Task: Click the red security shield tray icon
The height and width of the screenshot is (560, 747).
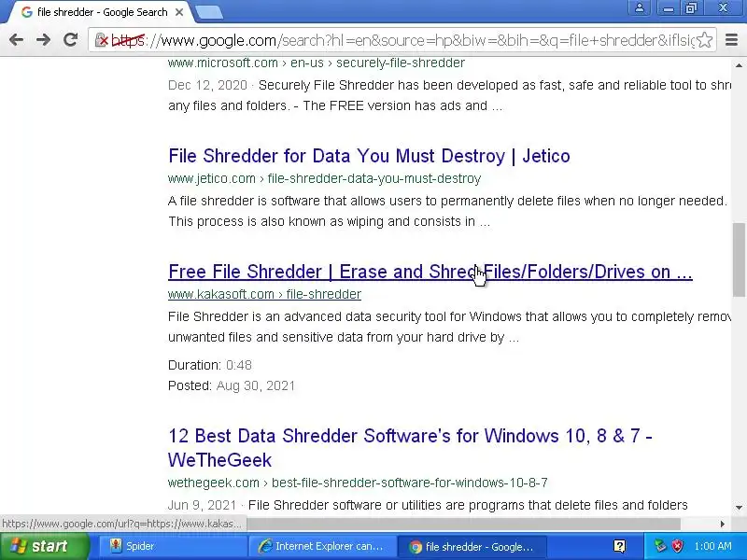Action: (x=677, y=546)
